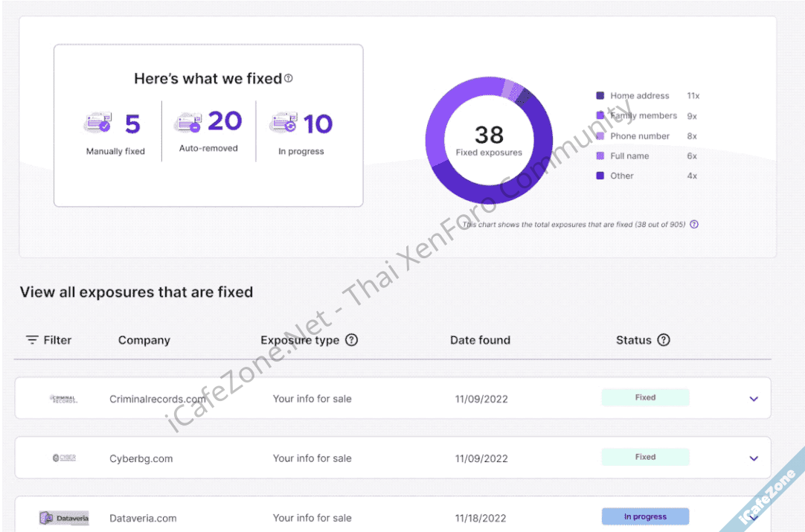This screenshot has height=532, width=805.
Task: Click the Cyberbg.com logo
Action: [64, 458]
